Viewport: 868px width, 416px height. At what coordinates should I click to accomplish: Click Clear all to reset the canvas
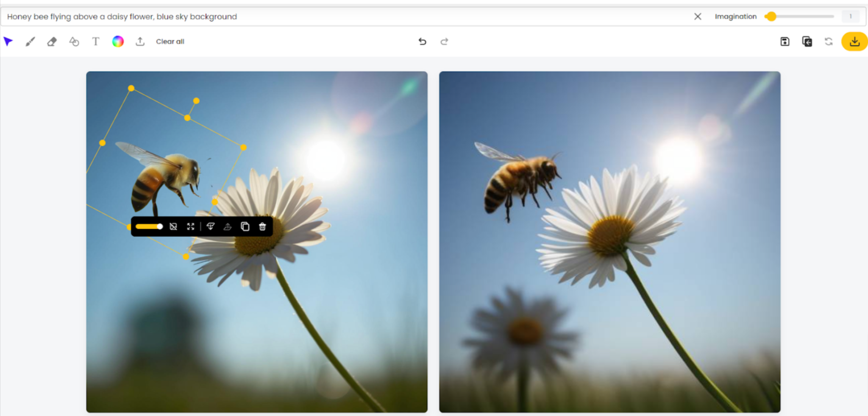click(170, 41)
